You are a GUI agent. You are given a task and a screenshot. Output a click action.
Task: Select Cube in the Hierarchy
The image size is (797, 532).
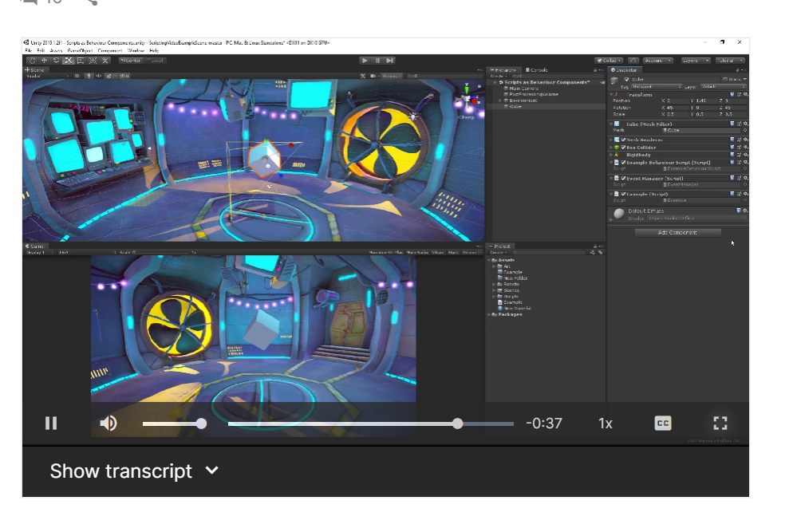tap(515, 107)
